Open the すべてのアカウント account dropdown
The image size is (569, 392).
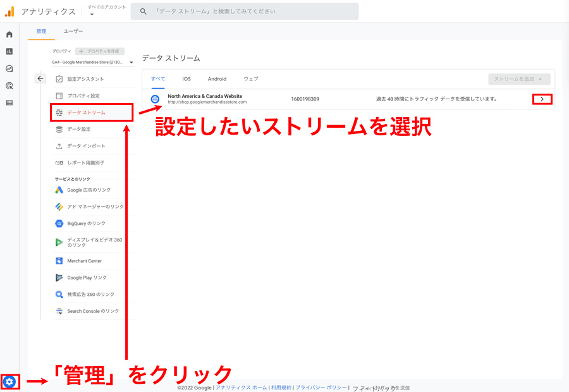pos(106,11)
